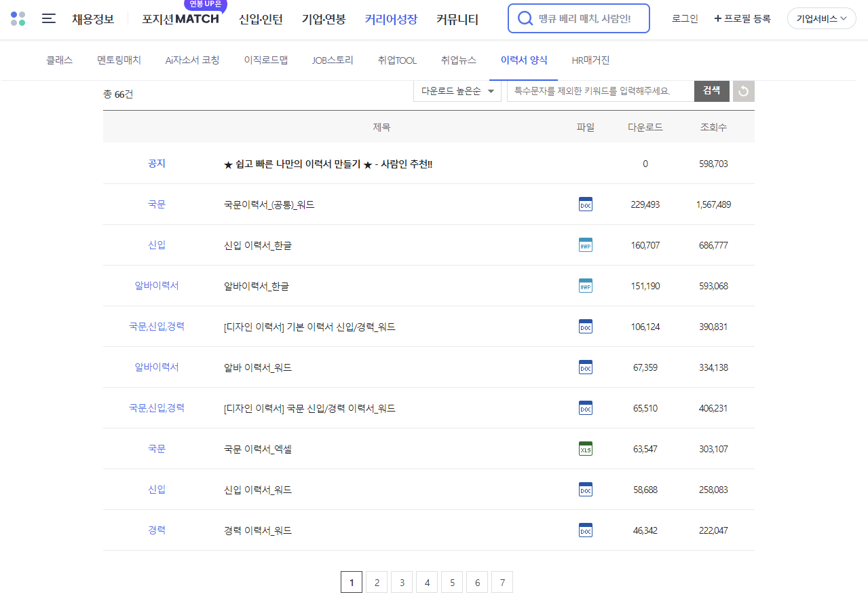The height and width of the screenshot is (601, 868).
Task: Click the DOC icon for 국문이력서_(공통)_워드
Action: click(x=585, y=204)
